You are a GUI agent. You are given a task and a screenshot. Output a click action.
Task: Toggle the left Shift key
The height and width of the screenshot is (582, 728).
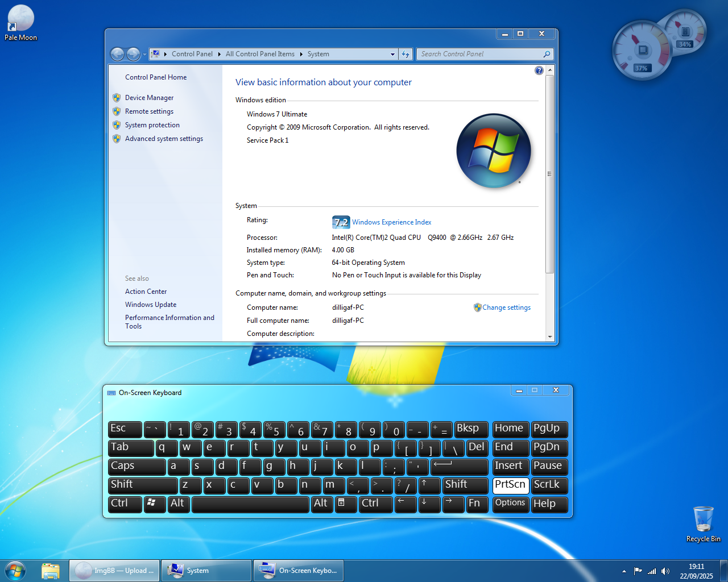point(143,485)
